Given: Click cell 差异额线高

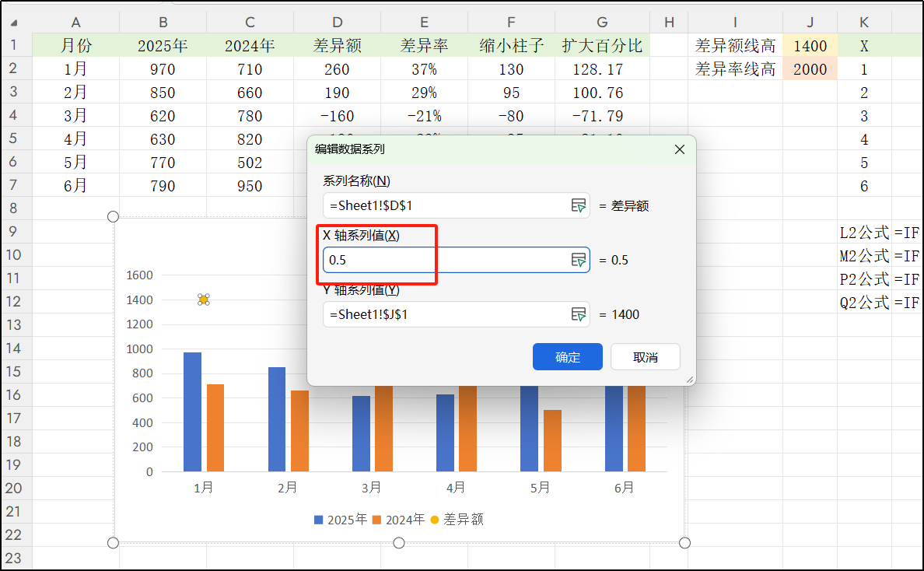Looking at the screenshot, I should click(735, 45).
